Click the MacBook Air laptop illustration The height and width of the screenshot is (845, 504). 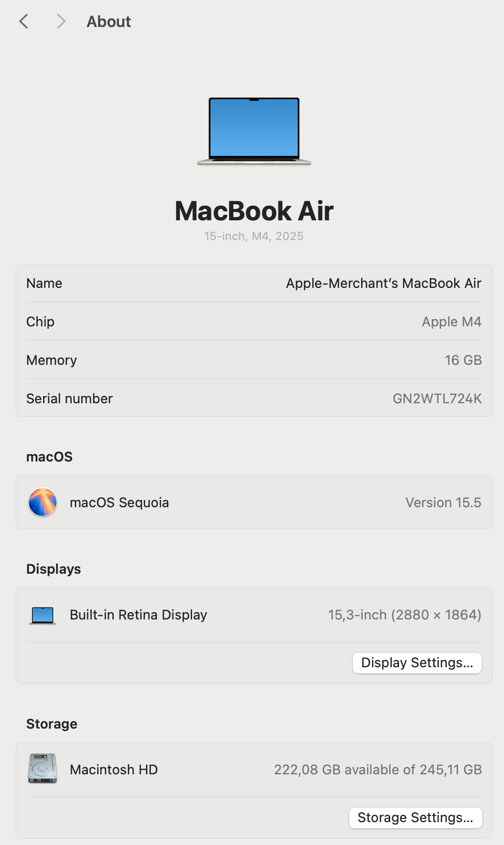tap(254, 131)
